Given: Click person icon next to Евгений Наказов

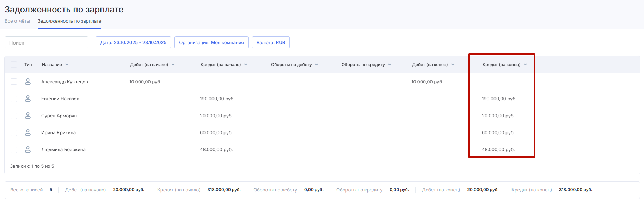Looking at the screenshot, I should point(28,99).
